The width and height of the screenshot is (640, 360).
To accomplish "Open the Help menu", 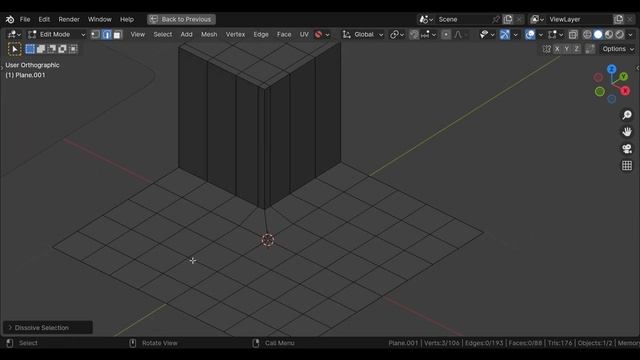I will click(127, 19).
